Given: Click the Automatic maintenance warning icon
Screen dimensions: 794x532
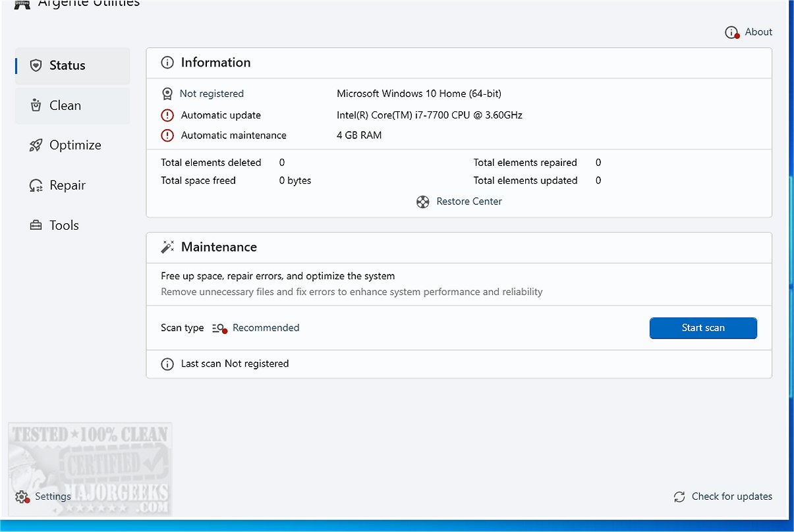Looking at the screenshot, I should pos(167,136).
